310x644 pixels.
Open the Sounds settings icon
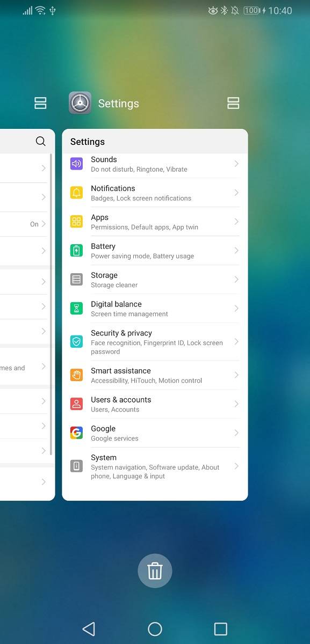pos(76,164)
